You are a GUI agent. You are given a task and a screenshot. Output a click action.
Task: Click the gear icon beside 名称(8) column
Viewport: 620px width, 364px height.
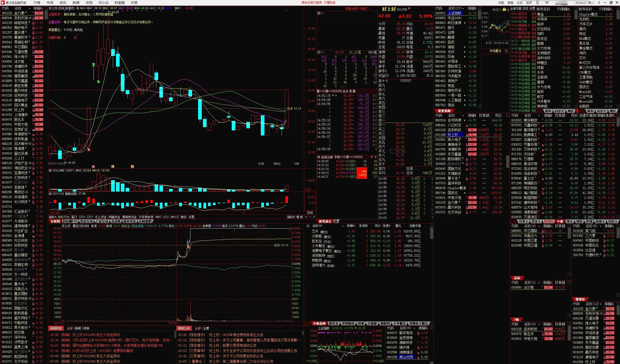tap(308, 226)
